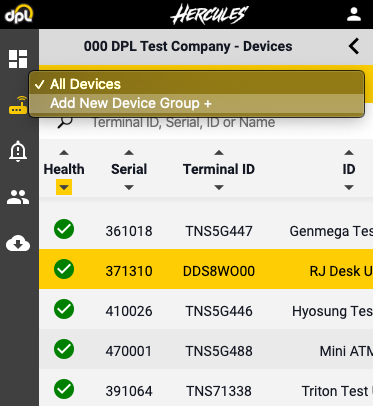The height and width of the screenshot is (406, 373).
Task: Select serial 470001 cell
Action: tap(129, 351)
